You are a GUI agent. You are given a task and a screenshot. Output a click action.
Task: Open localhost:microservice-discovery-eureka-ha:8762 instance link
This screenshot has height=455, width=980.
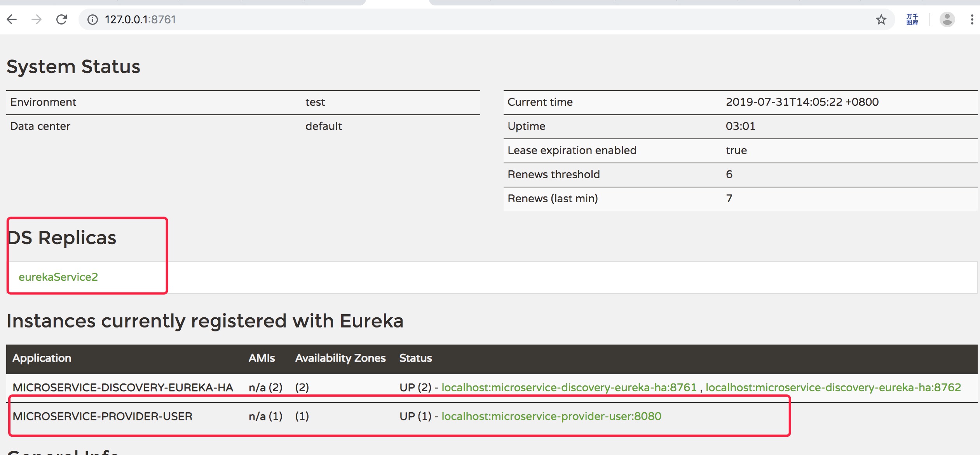coord(833,387)
